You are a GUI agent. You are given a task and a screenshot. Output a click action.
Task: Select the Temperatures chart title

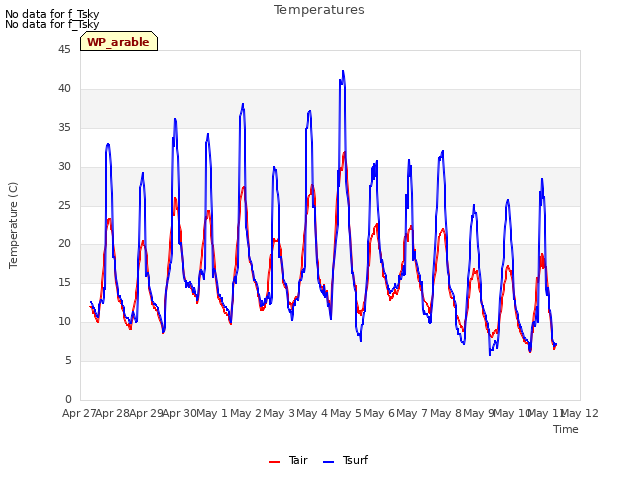(319, 10)
